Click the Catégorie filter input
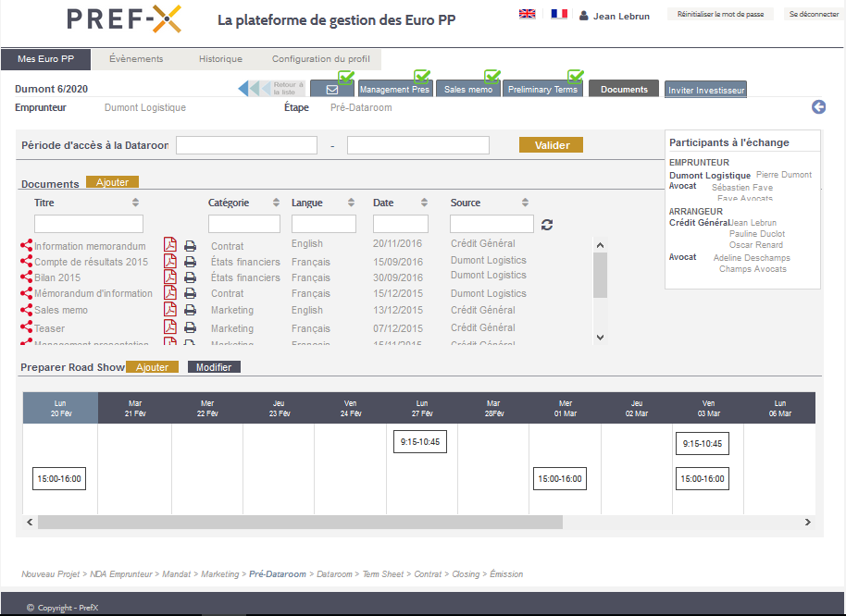846x616 pixels. (244, 224)
